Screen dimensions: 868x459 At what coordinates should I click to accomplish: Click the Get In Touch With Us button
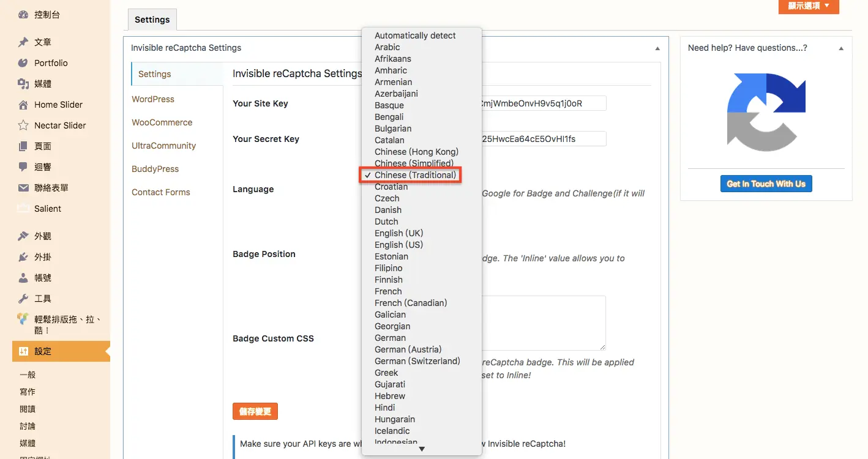pos(766,184)
